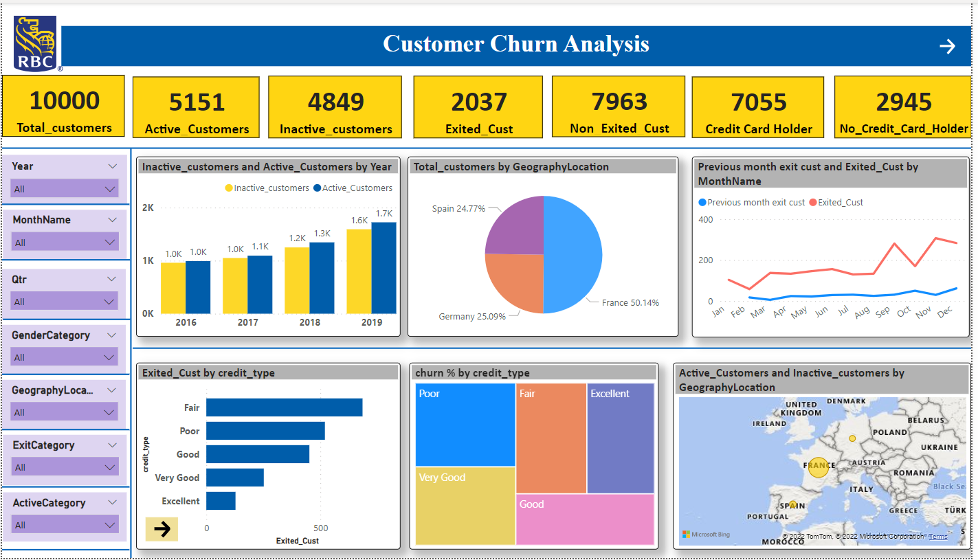Select the Poor tile in the churn treemap
The height and width of the screenshot is (560, 978).
465,423
